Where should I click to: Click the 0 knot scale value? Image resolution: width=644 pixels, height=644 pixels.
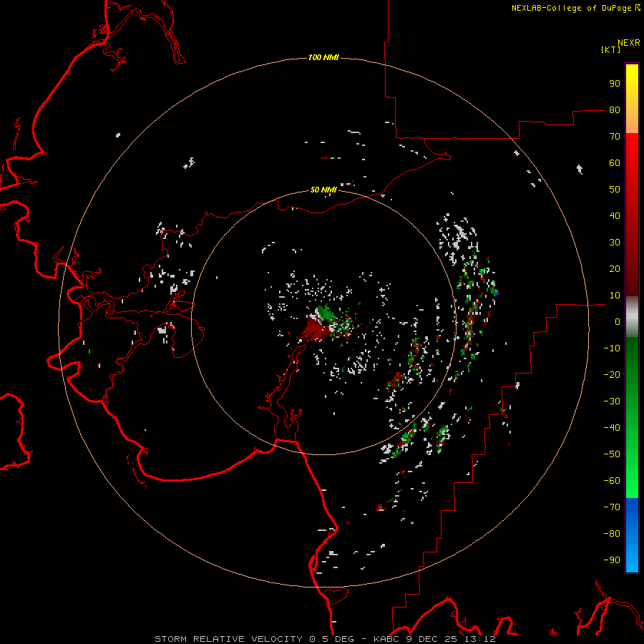(618, 322)
